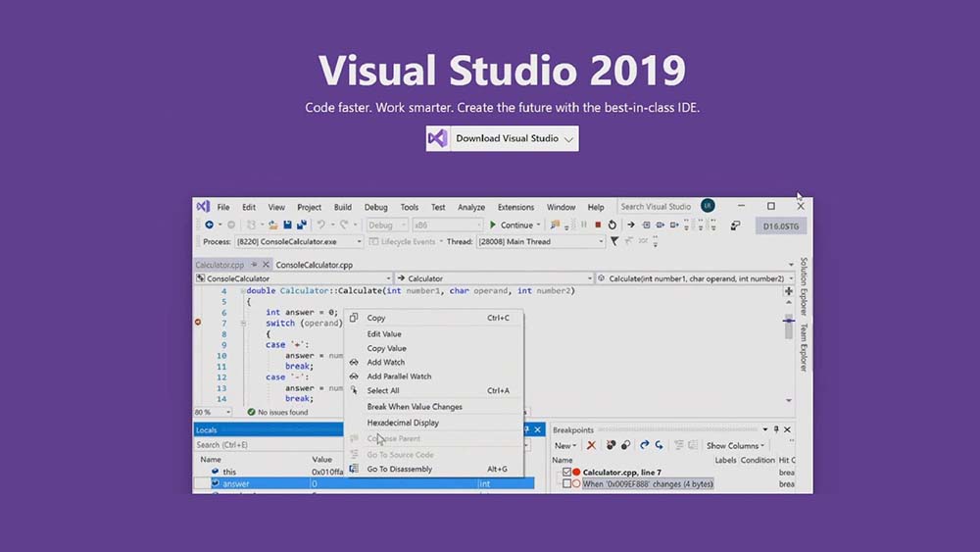Viewport: 980px width, 552px height.
Task: Click the thread filter funnel icon
Action: coord(614,241)
